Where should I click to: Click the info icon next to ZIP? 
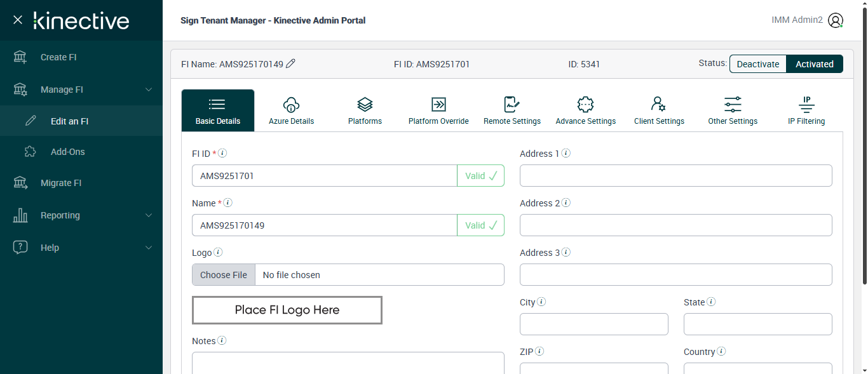[539, 351]
